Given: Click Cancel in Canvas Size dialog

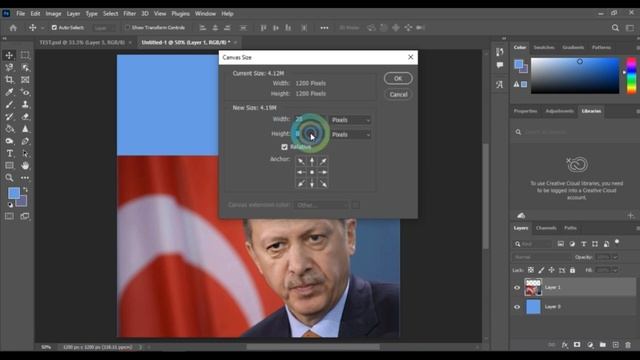Looking at the screenshot, I should tap(398, 94).
